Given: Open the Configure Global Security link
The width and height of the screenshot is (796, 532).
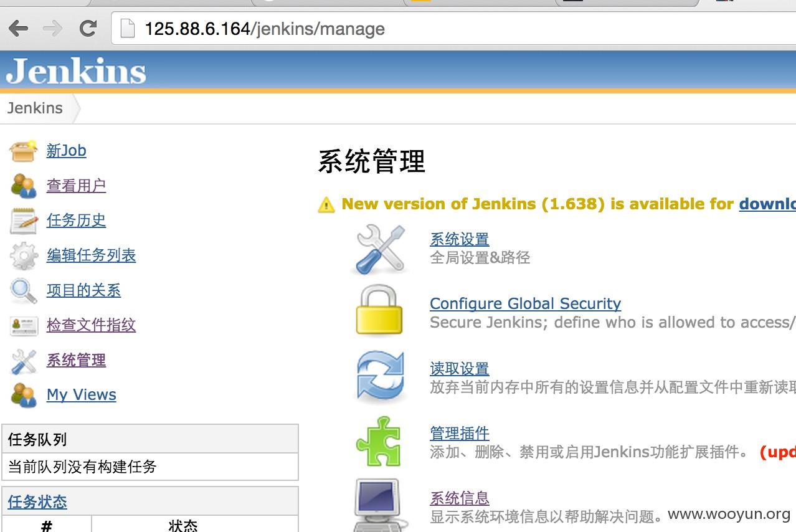Looking at the screenshot, I should [x=525, y=304].
